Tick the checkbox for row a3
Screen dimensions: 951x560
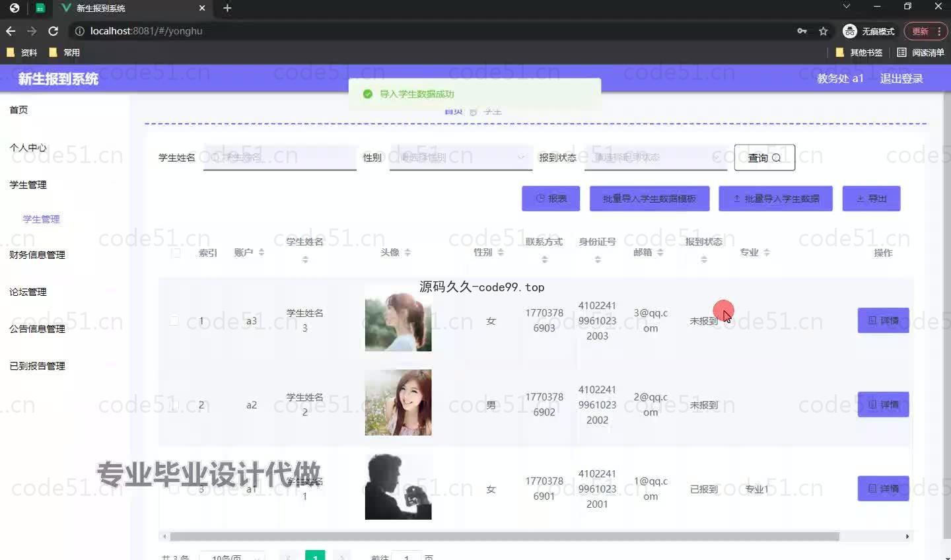point(174,321)
